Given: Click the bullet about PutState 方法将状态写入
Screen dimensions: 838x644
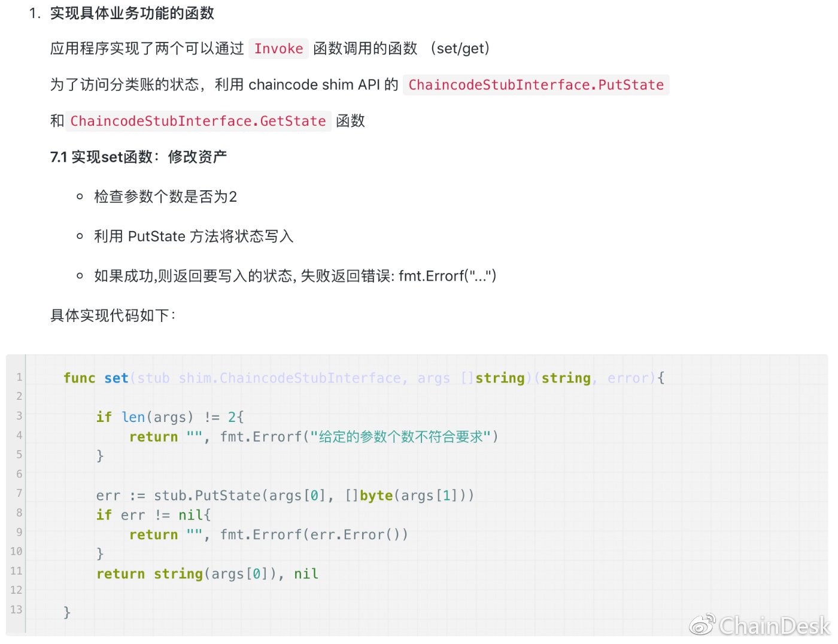Looking at the screenshot, I should coord(193,236).
